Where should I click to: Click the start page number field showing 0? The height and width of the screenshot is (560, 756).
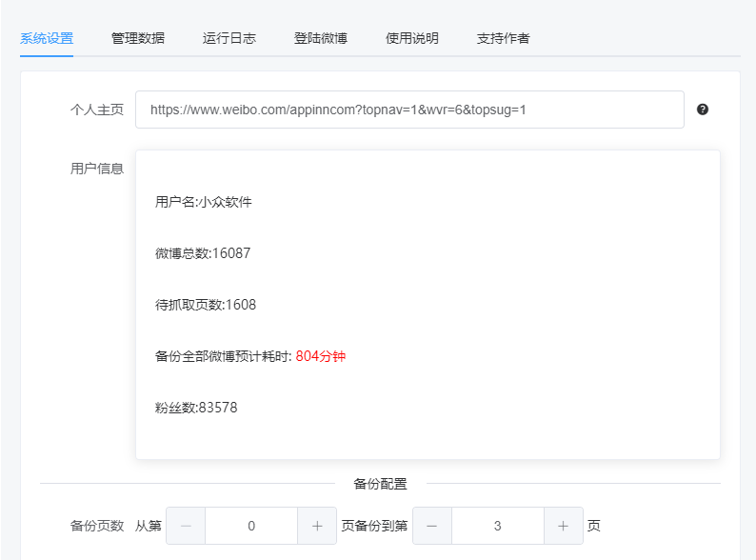(x=251, y=526)
